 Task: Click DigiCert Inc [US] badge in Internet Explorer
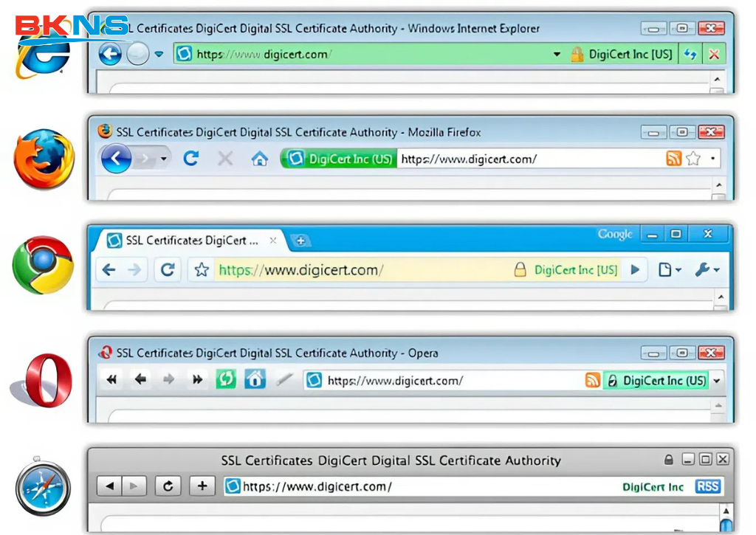(x=630, y=55)
